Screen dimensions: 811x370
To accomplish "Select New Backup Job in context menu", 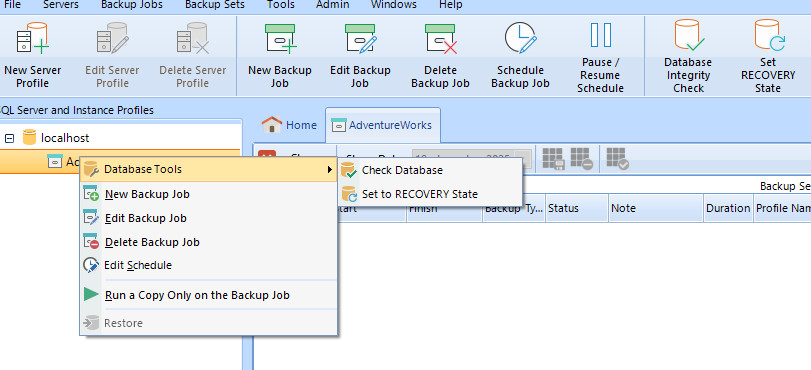I will click(208, 194).
